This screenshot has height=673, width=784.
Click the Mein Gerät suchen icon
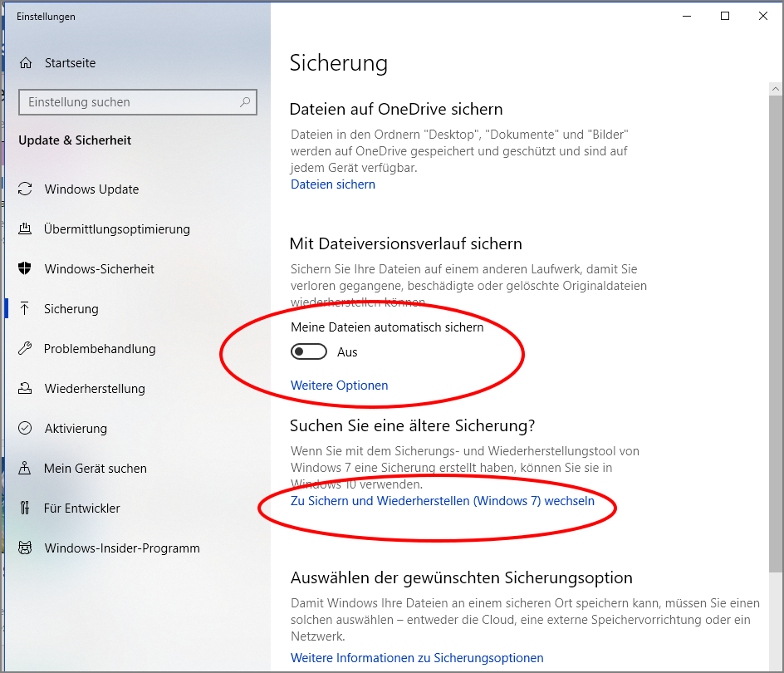pos(25,469)
